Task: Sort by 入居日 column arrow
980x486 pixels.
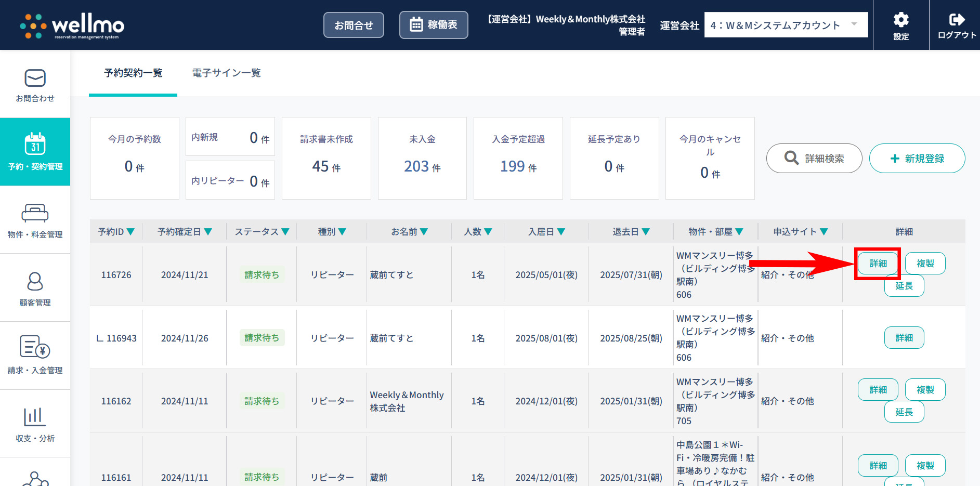Action: pos(561,232)
